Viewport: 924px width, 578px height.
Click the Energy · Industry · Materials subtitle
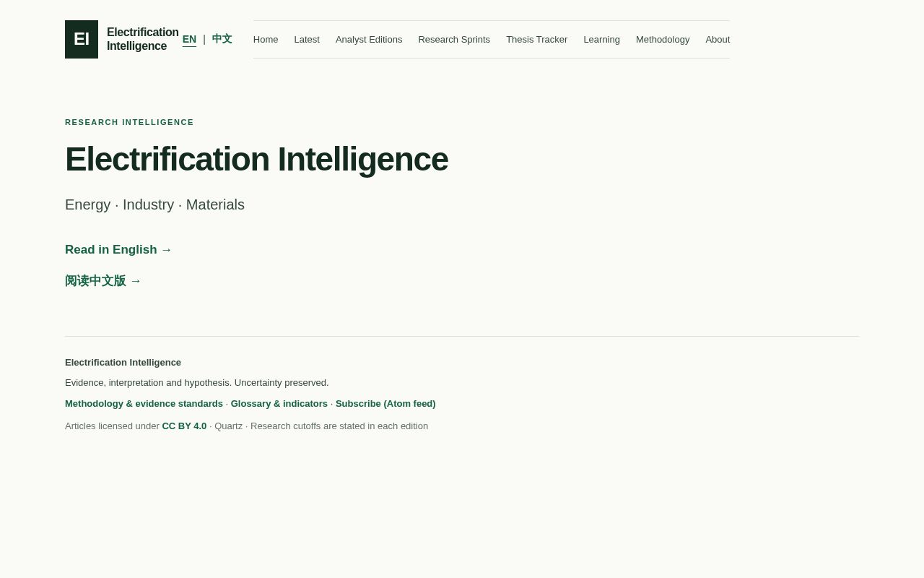(154, 204)
